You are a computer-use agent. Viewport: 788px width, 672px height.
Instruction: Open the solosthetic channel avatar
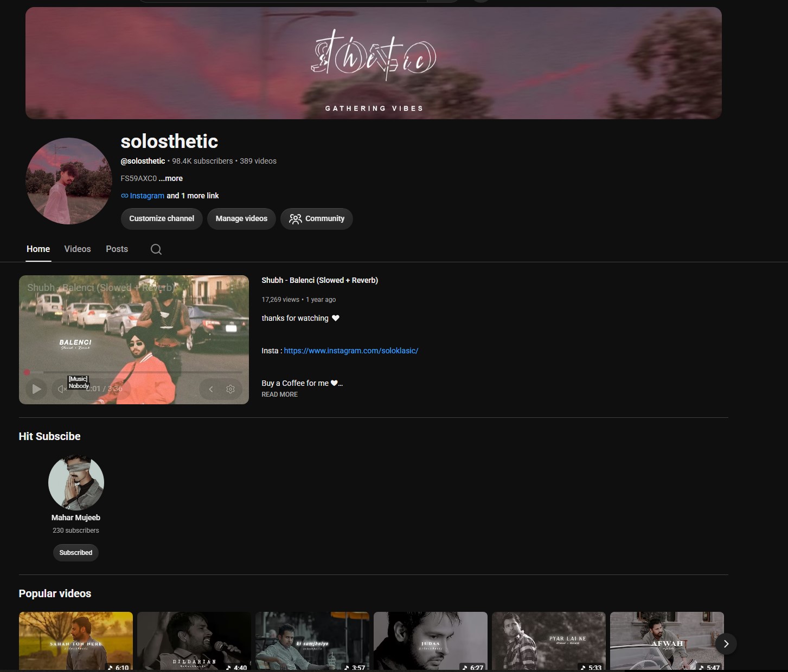[x=69, y=181]
